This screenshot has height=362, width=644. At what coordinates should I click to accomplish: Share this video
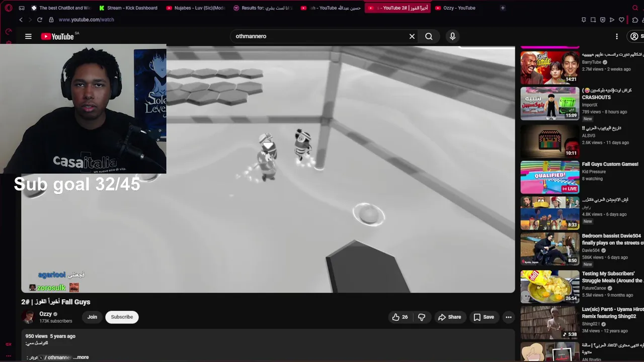click(449, 317)
